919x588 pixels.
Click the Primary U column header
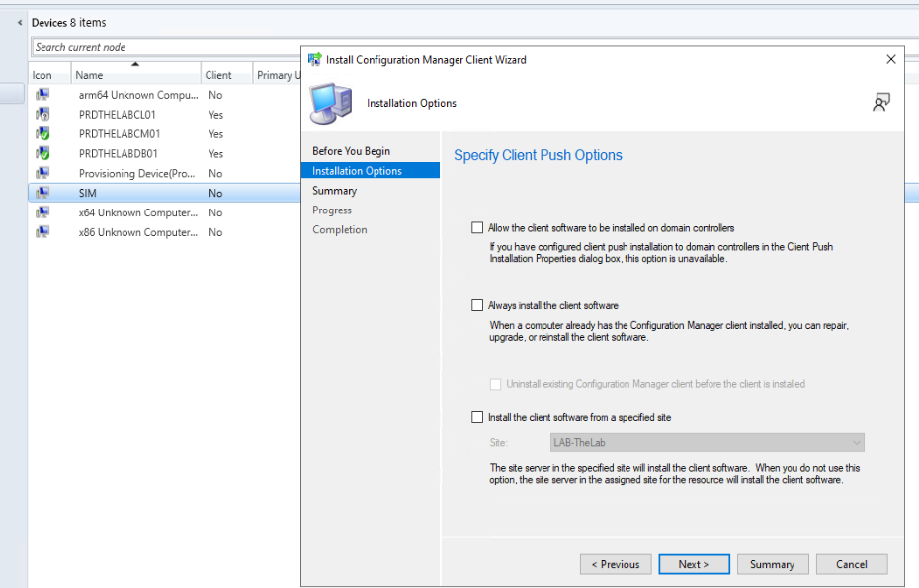(x=278, y=75)
